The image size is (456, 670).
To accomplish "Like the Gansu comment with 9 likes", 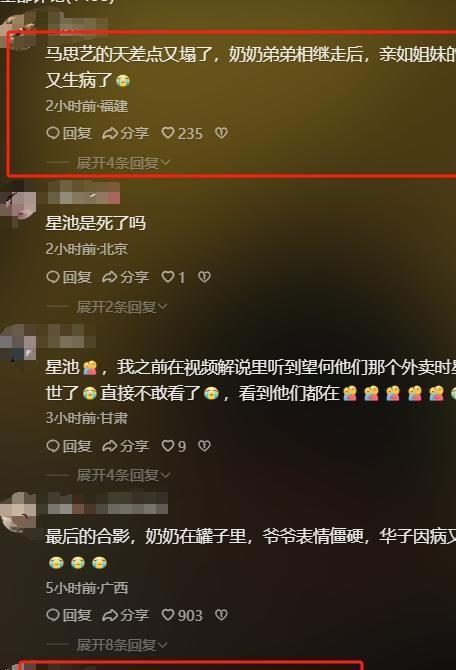I will click(174, 446).
